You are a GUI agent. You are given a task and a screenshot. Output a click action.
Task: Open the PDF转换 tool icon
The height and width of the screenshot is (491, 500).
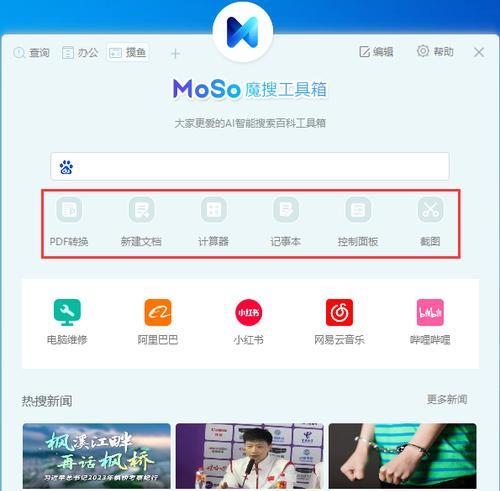(69, 210)
